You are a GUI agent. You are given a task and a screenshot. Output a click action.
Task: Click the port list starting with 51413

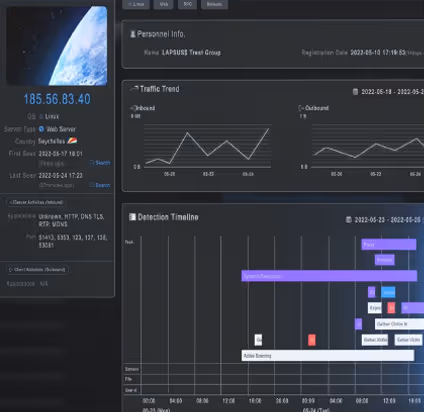73,241
